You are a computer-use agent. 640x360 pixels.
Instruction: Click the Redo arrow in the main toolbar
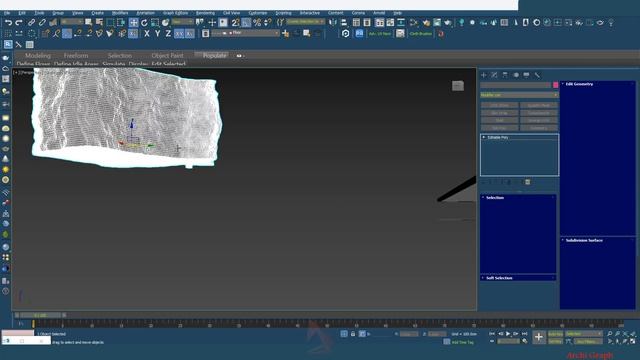[x=19, y=23]
